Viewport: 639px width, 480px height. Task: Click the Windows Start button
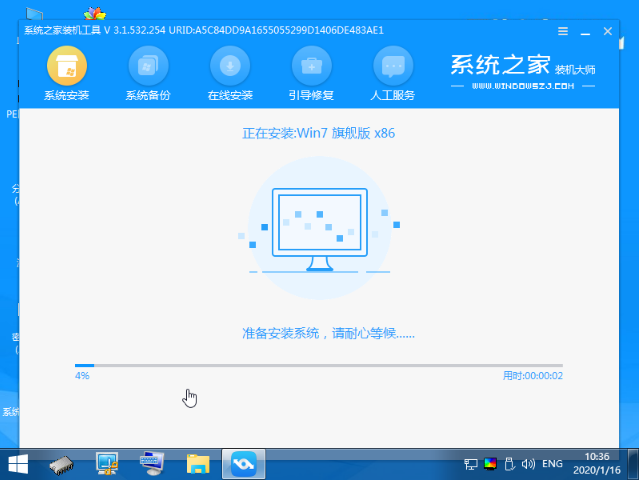[x=18, y=464]
